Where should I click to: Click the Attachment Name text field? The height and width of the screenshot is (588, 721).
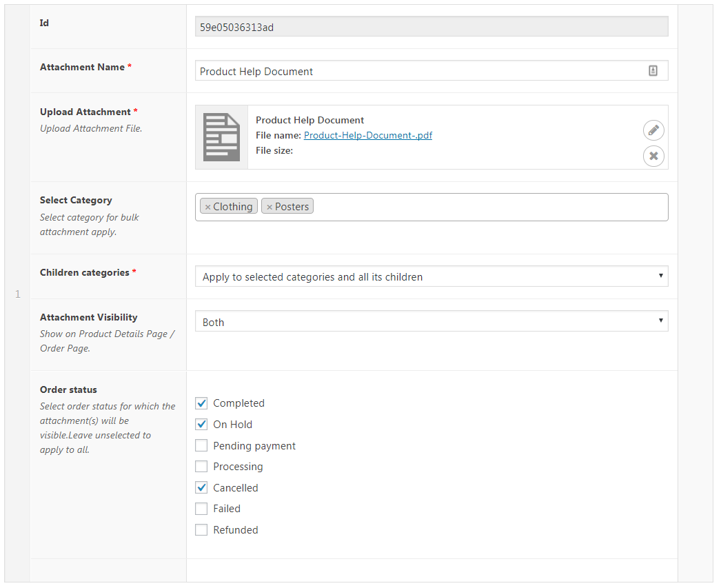pyautogui.click(x=431, y=71)
